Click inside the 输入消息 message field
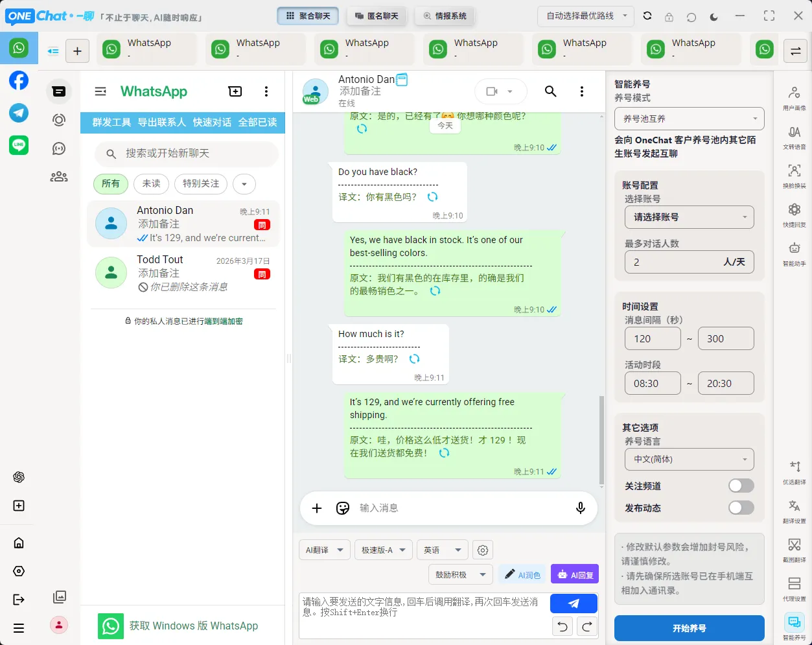Image resolution: width=812 pixels, height=645 pixels. pos(421,508)
